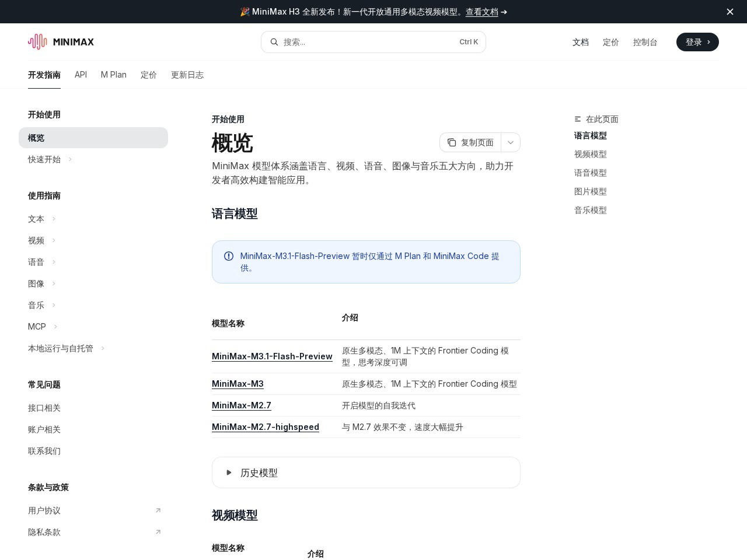
Task: Click the 语言模型 section heading
Action: coord(235,214)
